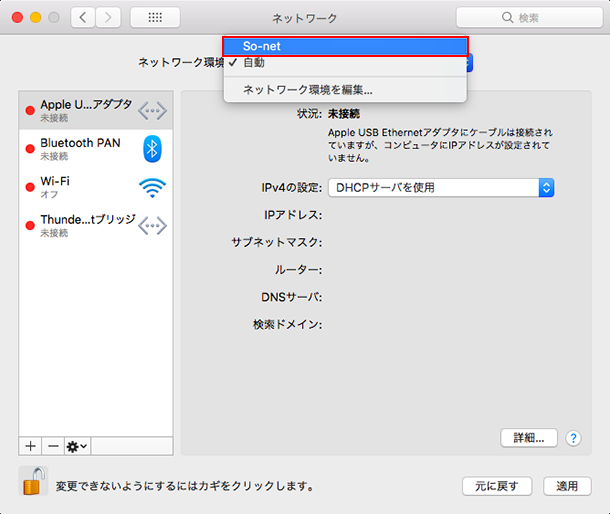Click the Bluetooth icon in sidebar
The width and height of the screenshot is (610, 514).
click(x=152, y=148)
